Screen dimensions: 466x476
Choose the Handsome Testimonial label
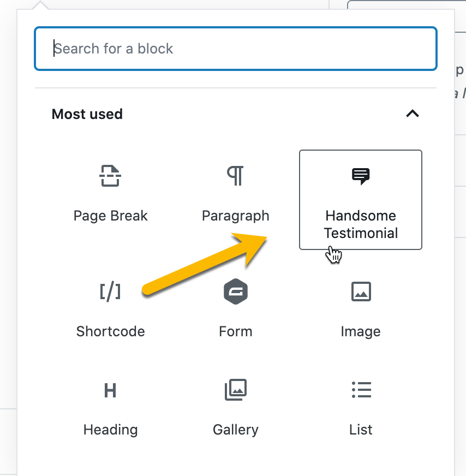coord(361,224)
